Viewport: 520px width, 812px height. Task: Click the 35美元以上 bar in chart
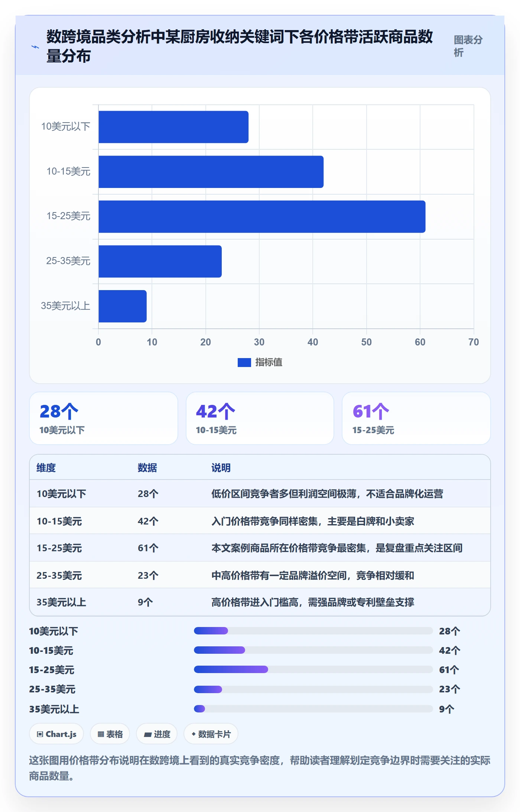(123, 306)
